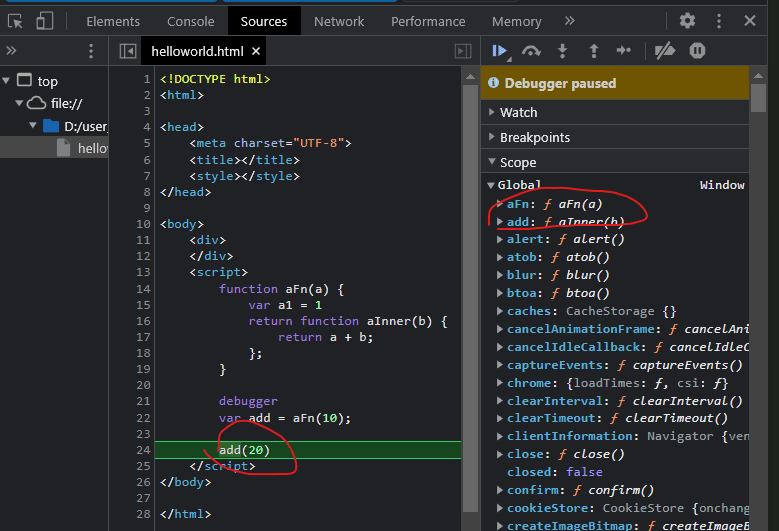Click the Step into function icon
This screenshot has width=779, height=531.
click(x=562, y=51)
